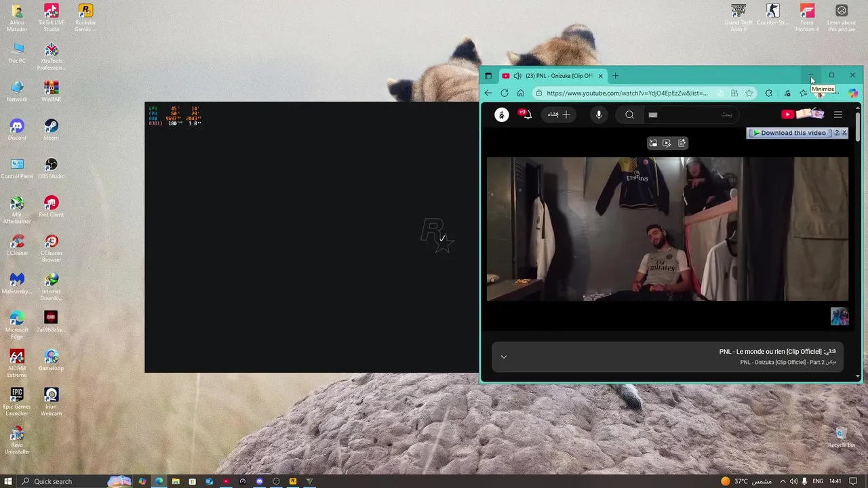This screenshot has width=868, height=488.
Task: Open a new browser tab
Action: pyautogui.click(x=615, y=76)
